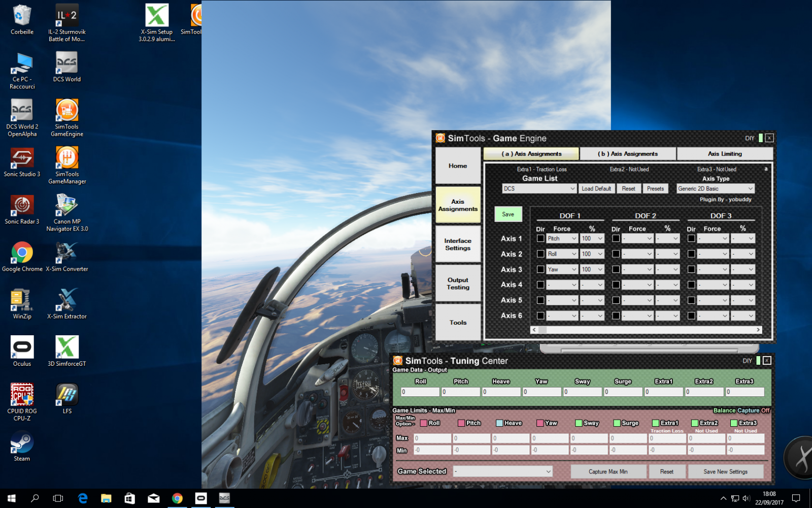812x508 pixels.
Task: Click the Roll color swatch in Game Limits
Action: click(424, 423)
